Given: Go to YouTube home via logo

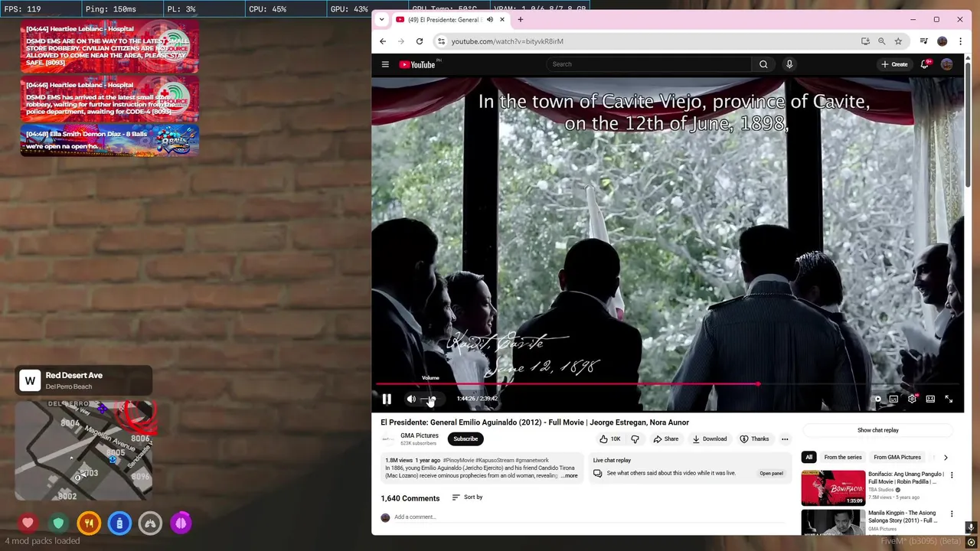Looking at the screenshot, I should [x=418, y=64].
